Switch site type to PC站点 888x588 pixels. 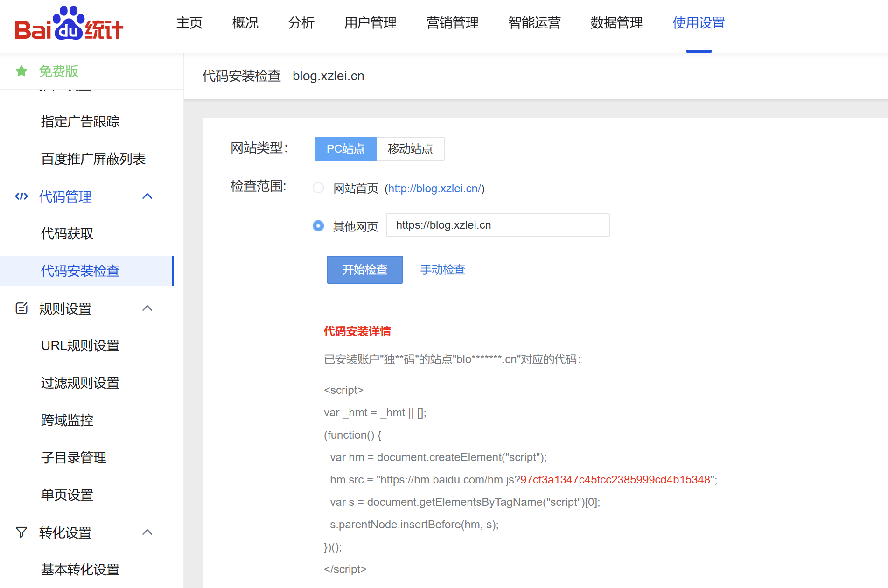(x=345, y=149)
